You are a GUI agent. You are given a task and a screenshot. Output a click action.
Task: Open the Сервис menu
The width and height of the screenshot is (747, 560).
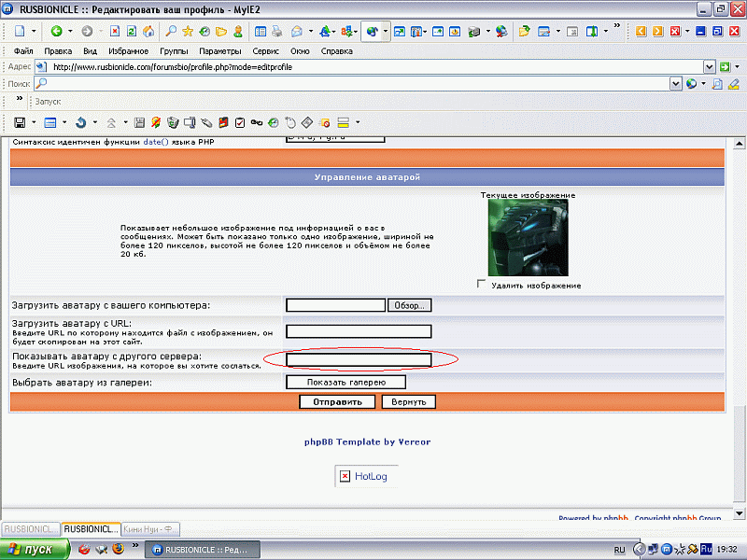click(x=265, y=51)
